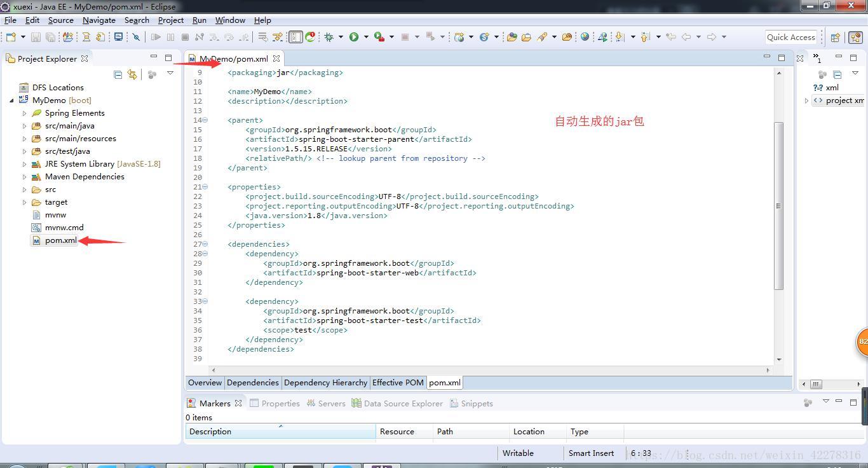868x468 pixels.
Task: Click the Open Perspective icon
Action: pos(836,38)
